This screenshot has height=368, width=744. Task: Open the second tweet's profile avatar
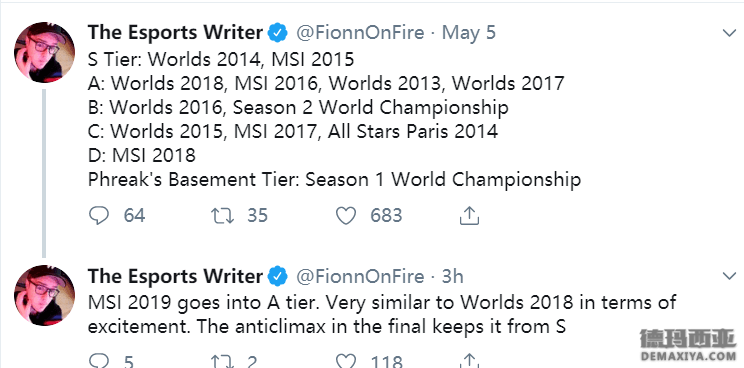pos(45,295)
